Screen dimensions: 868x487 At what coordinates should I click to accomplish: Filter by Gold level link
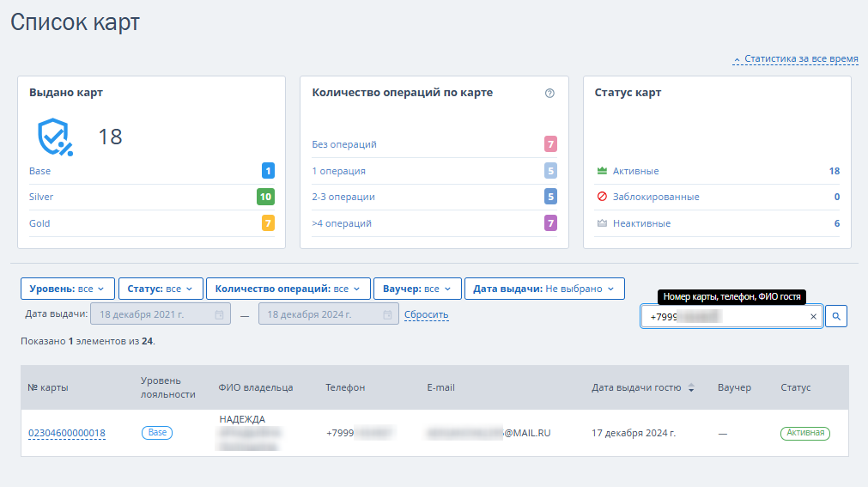tap(39, 223)
